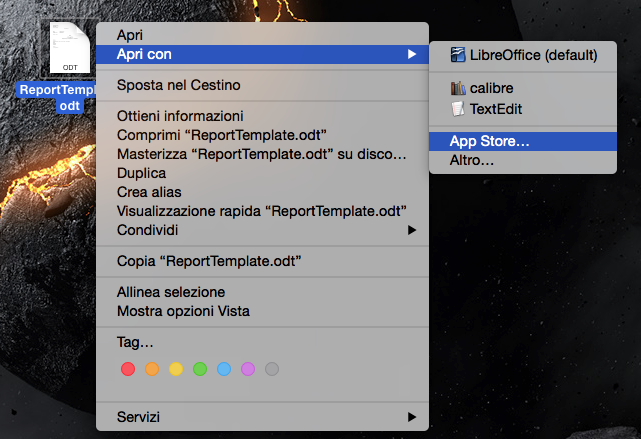The image size is (641, 439).
Task: Apply the purple tag color
Action: [248, 369]
